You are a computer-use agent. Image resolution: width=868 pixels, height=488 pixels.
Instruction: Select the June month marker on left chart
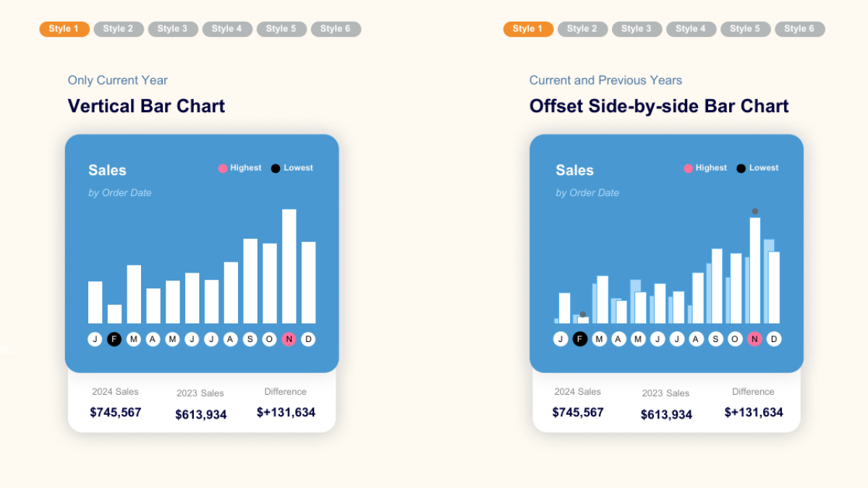tap(192, 339)
